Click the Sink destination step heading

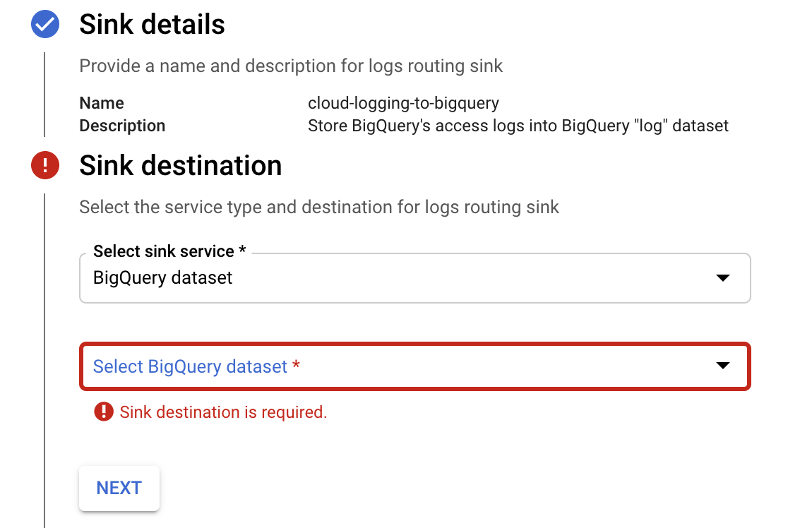click(x=180, y=166)
